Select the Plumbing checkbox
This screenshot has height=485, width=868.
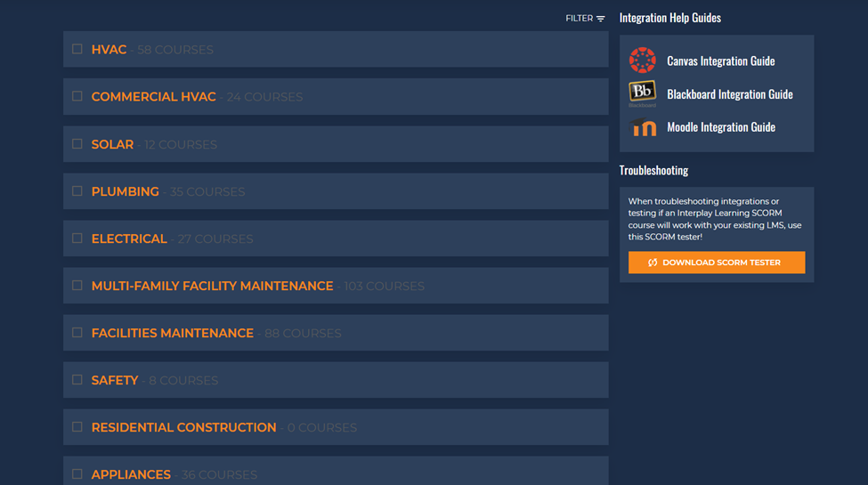(x=77, y=191)
